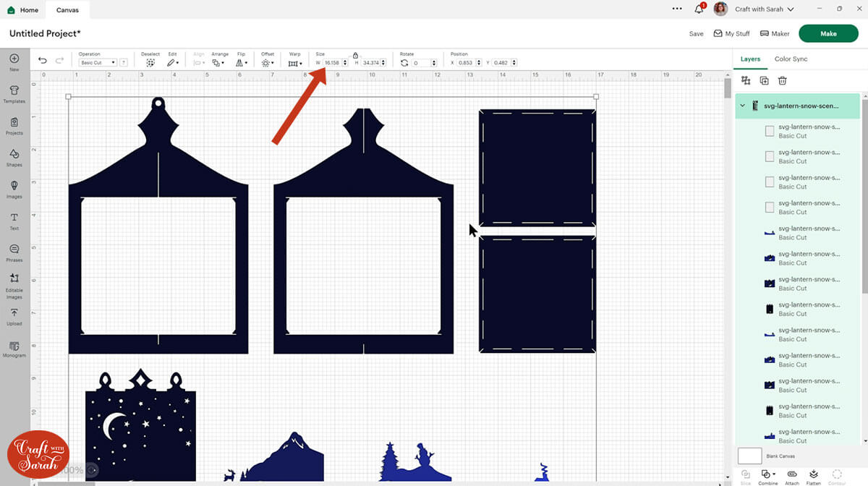Go to the Home tab
Image resolution: width=868 pixels, height=486 pixels.
24,10
